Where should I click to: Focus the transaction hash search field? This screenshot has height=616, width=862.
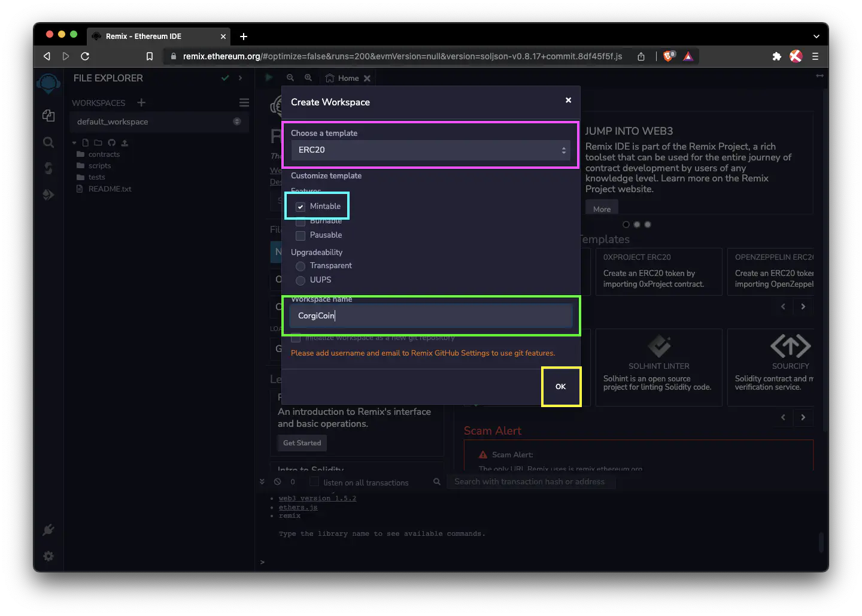pos(531,481)
